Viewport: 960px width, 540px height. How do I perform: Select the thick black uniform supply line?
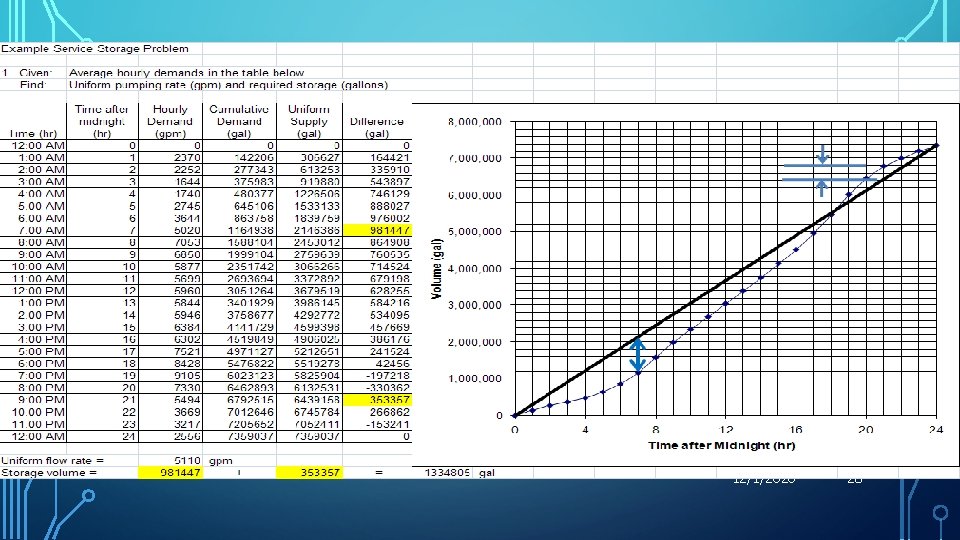pos(726,280)
